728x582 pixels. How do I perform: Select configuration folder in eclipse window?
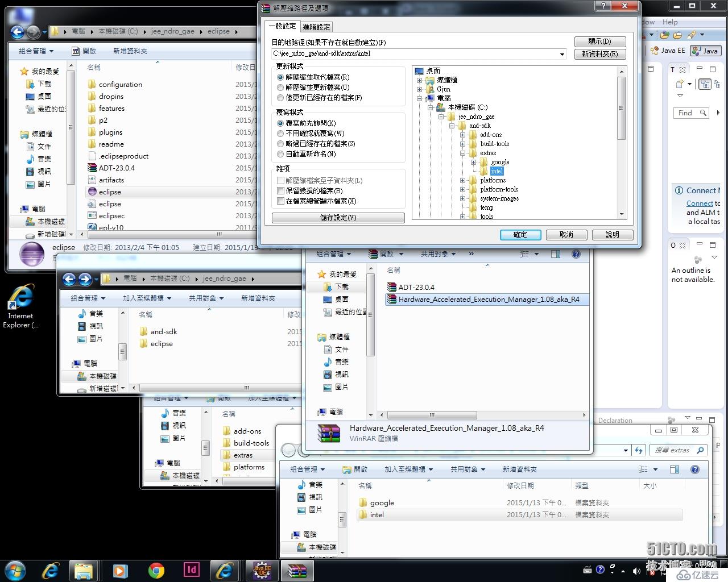120,85
